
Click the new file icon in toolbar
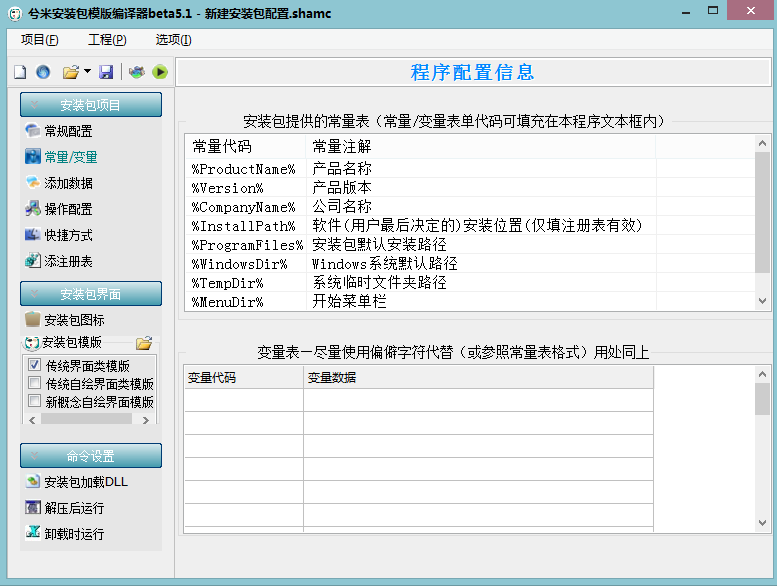pos(19,72)
